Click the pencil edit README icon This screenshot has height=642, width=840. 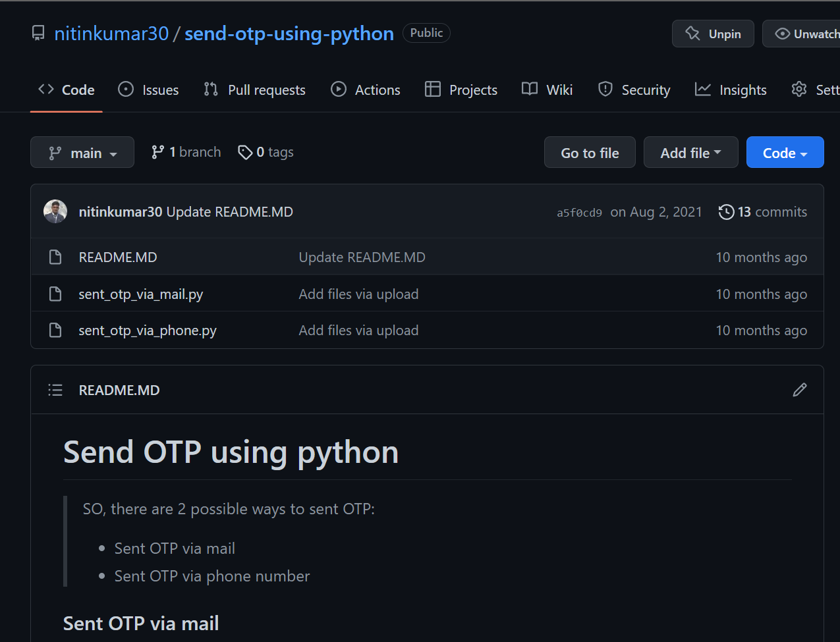[799, 390]
